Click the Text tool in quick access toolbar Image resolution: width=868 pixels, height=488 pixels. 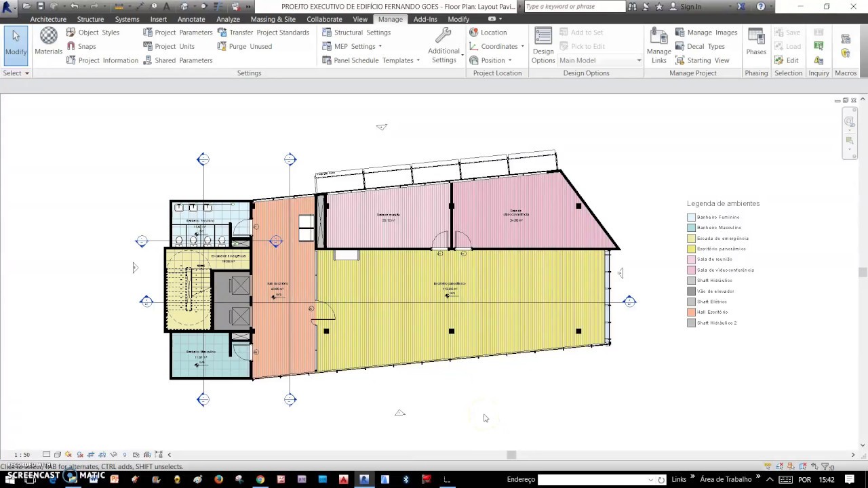(166, 6)
